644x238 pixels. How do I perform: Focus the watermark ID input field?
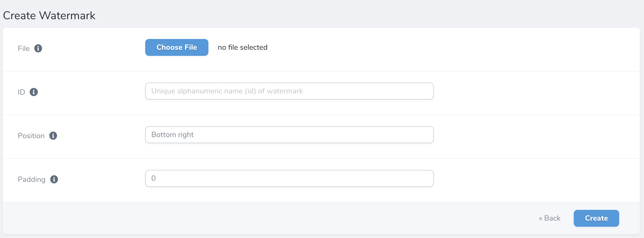(289, 91)
